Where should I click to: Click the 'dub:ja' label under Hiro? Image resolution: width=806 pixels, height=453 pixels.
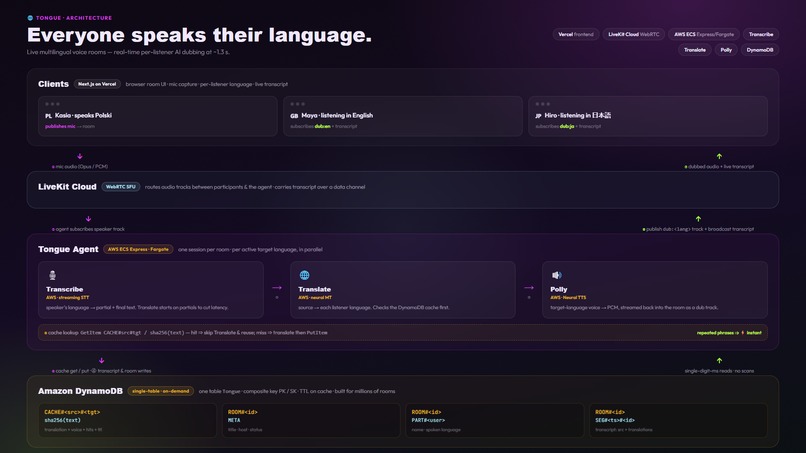(567, 126)
